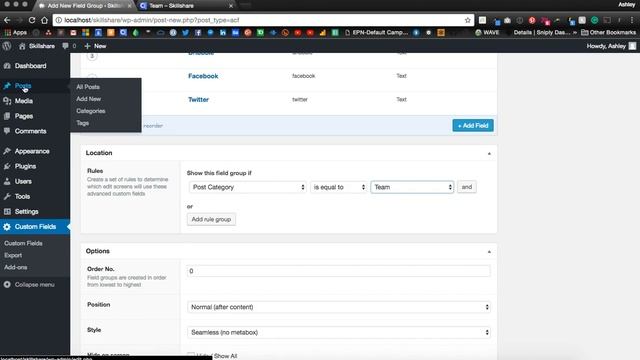Select All Posts from flyout menu
Viewport: 640px width, 360px height.
tap(88, 87)
